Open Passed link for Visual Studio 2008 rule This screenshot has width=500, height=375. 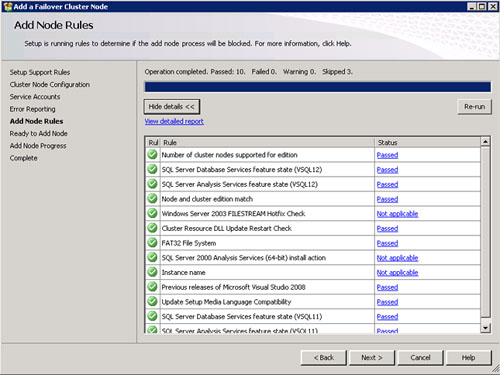point(387,287)
